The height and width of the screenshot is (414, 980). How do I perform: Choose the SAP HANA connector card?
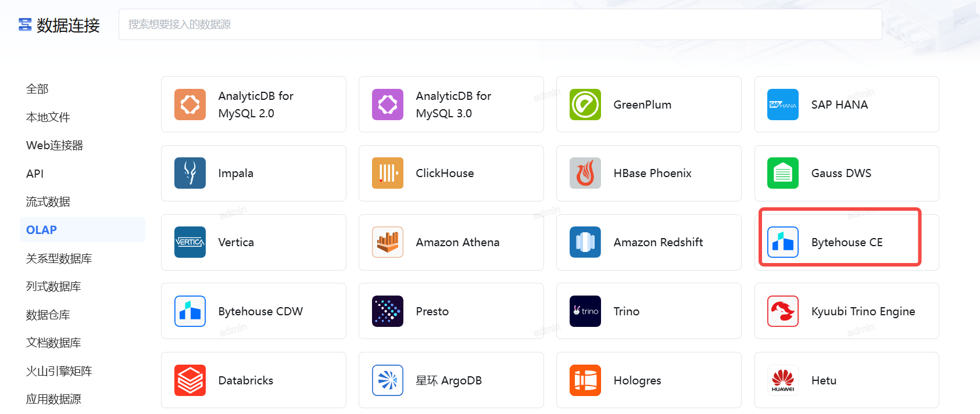pos(846,105)
